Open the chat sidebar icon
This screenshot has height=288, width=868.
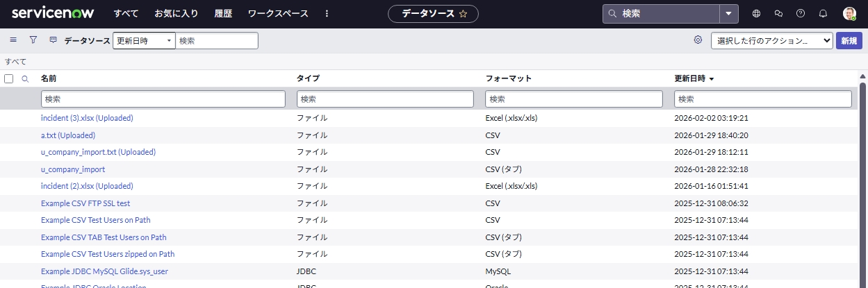tap(778, 13)
